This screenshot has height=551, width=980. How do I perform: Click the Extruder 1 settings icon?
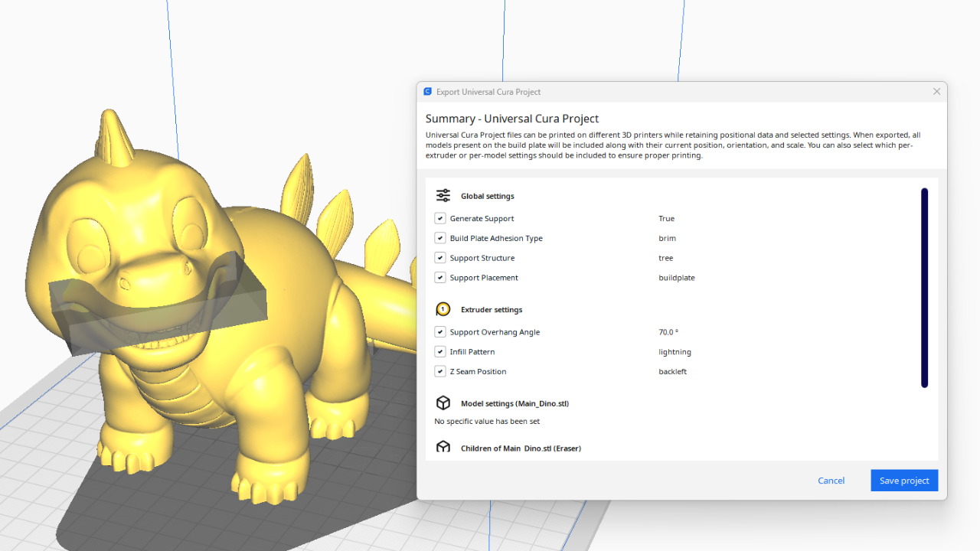[443, 309]
